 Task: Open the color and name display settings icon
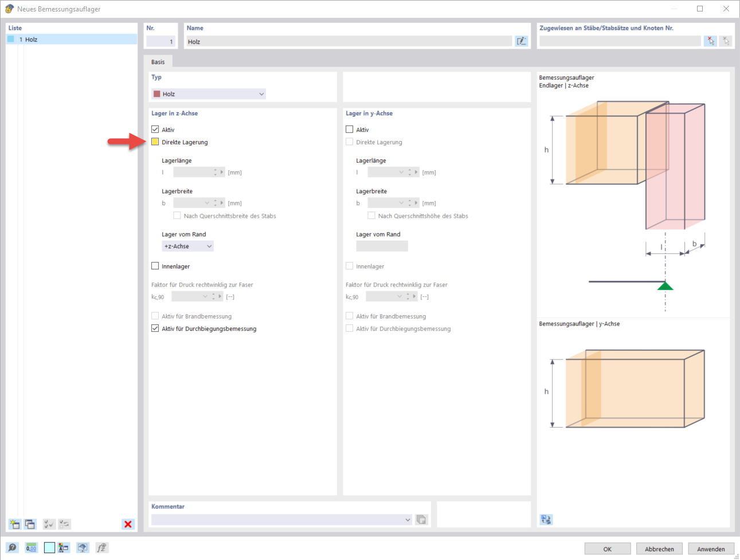(64, 548)
